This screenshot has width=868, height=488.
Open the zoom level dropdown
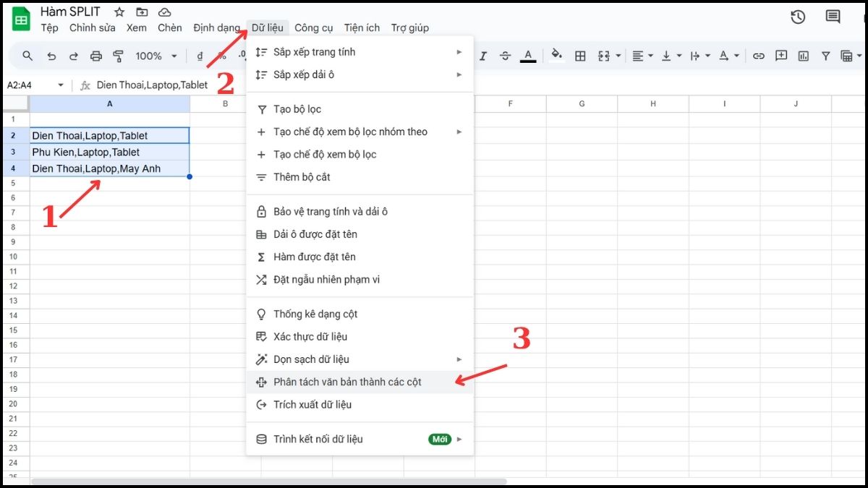tap(155, 56)
